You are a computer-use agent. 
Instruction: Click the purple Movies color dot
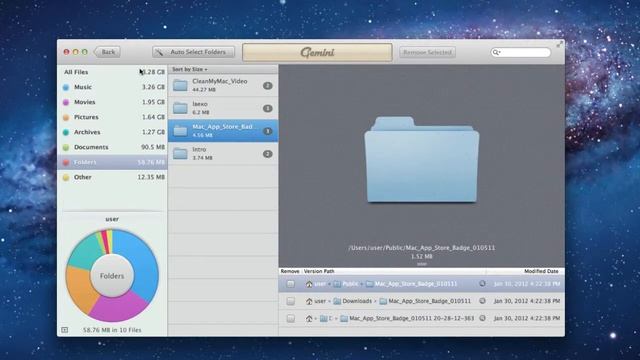point(66,102)
